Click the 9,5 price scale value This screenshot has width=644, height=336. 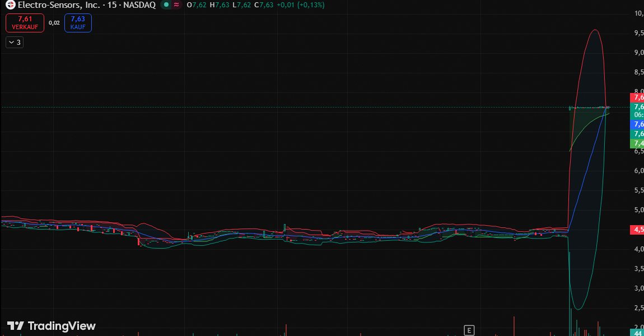[638, 33]
